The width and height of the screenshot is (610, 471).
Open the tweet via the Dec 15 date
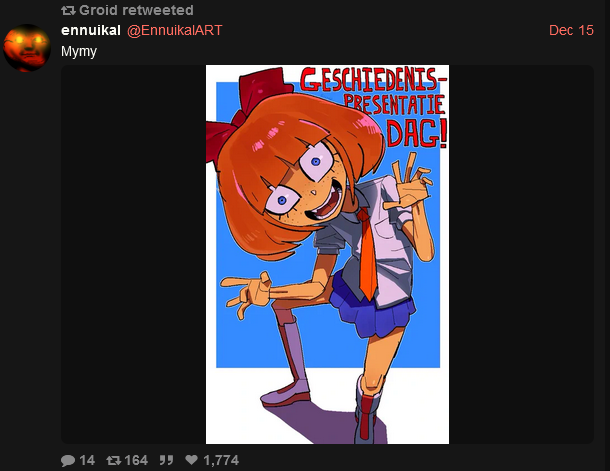pyautogui.click(x=571, y=30)
